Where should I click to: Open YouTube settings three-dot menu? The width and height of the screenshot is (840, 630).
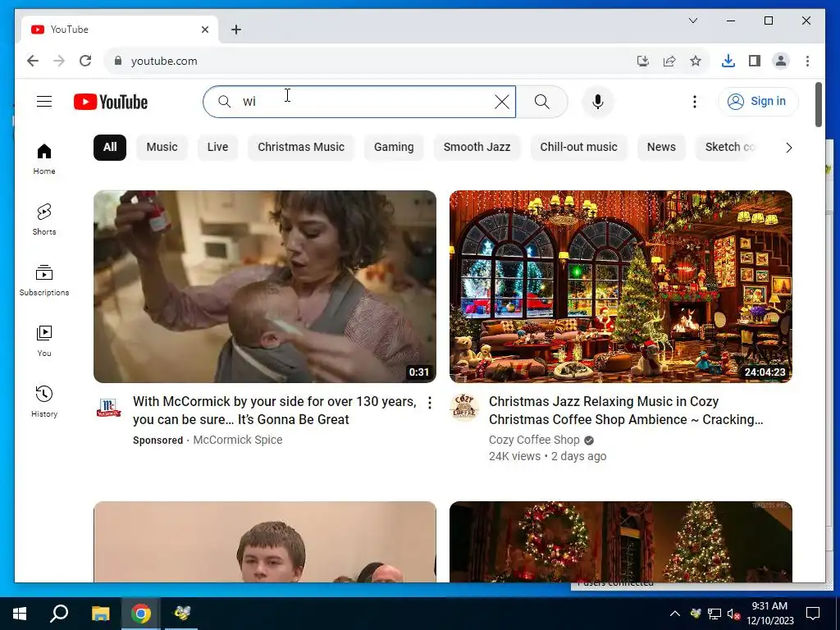coord(694,102)
